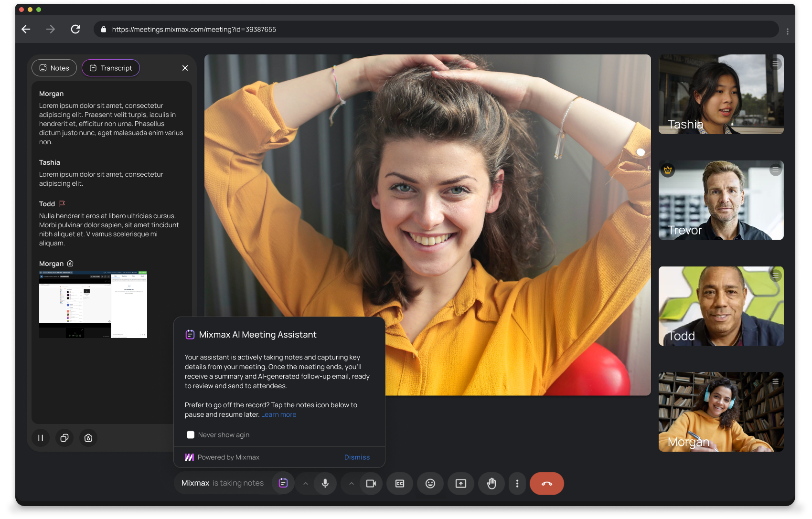Image resolution: width=812 pixels, height=519 pixels.
Task: Dismiss the AI Meeting Assistant popup
Action: 357,457
